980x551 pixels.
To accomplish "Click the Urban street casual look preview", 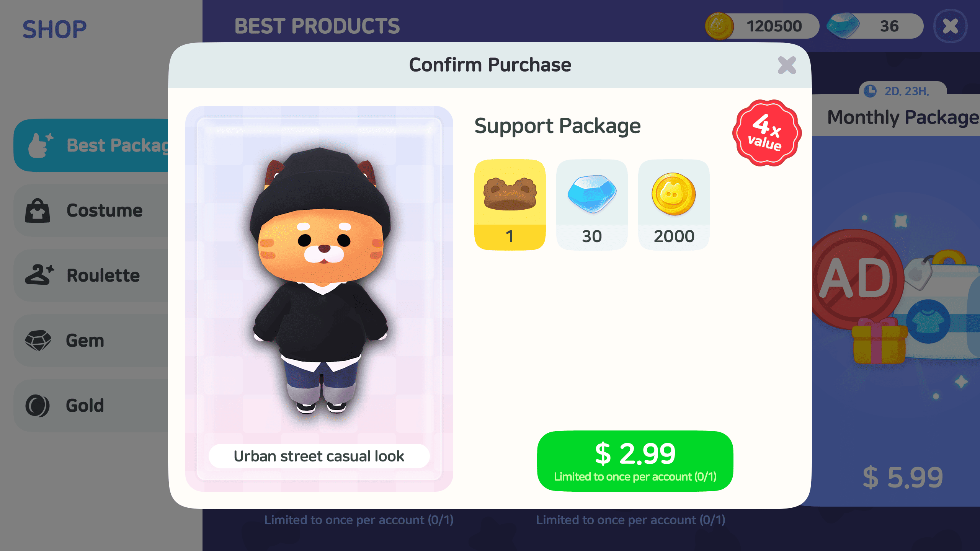I will [x=319, y=298].
